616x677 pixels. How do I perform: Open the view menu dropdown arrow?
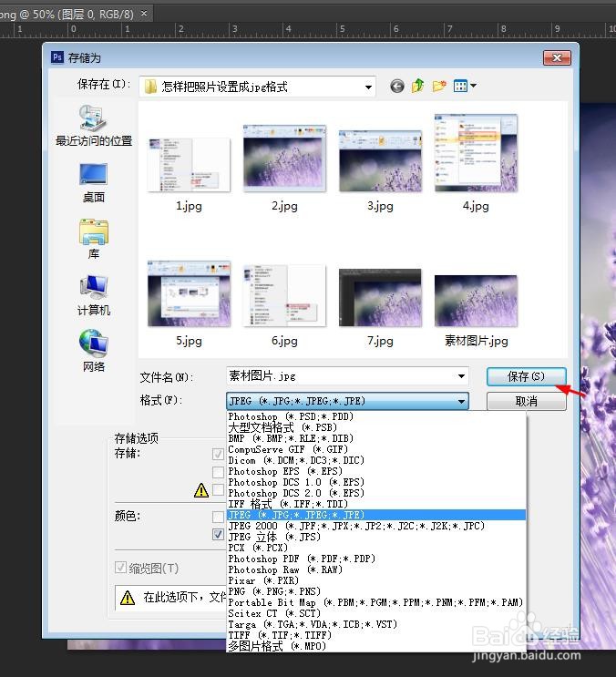point(473,86)
